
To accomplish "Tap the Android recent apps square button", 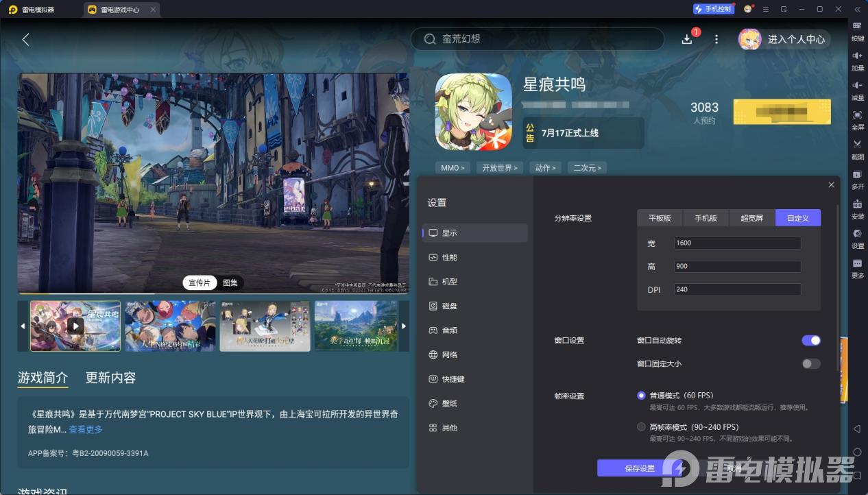I will pyautogui.click(x=857, y=476).
